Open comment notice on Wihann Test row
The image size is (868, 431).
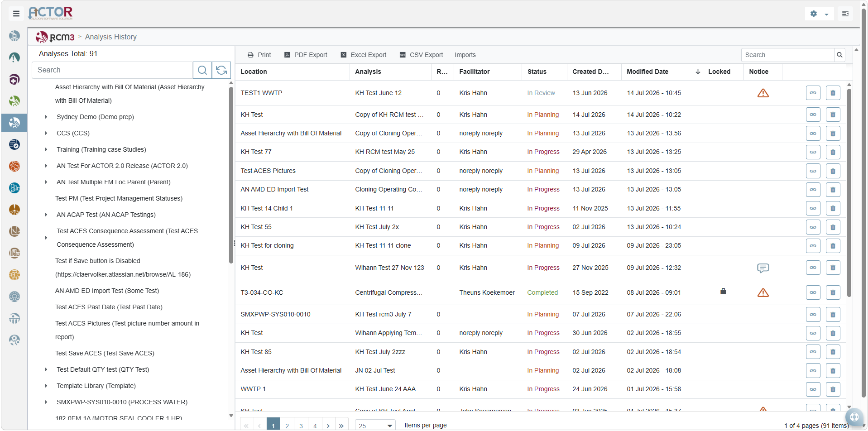pyautogui.click(x=763, y=268)
